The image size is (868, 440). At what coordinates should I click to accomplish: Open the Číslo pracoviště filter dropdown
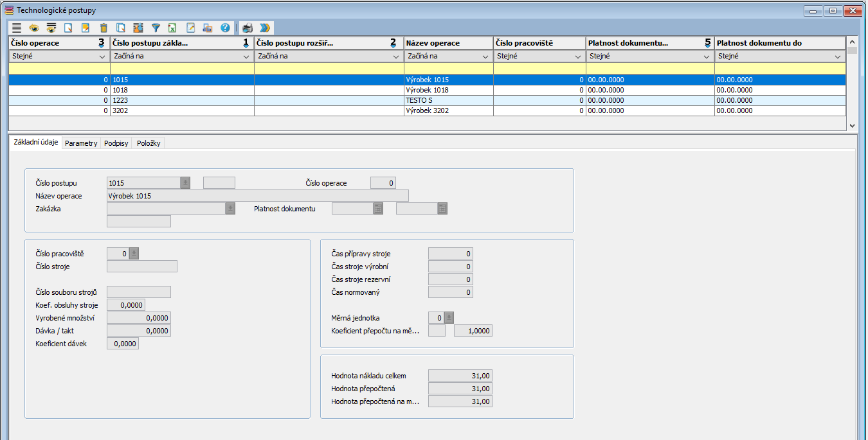pos(577,57)
